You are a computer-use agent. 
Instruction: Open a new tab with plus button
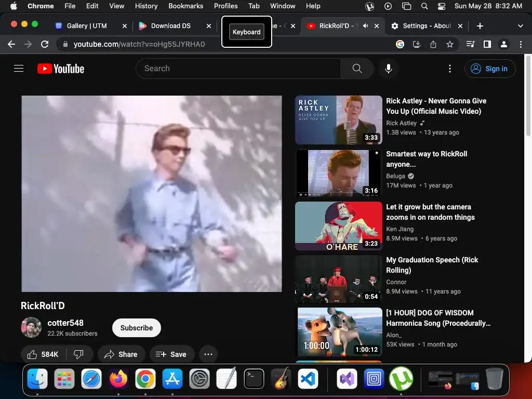tap(480, 26)
